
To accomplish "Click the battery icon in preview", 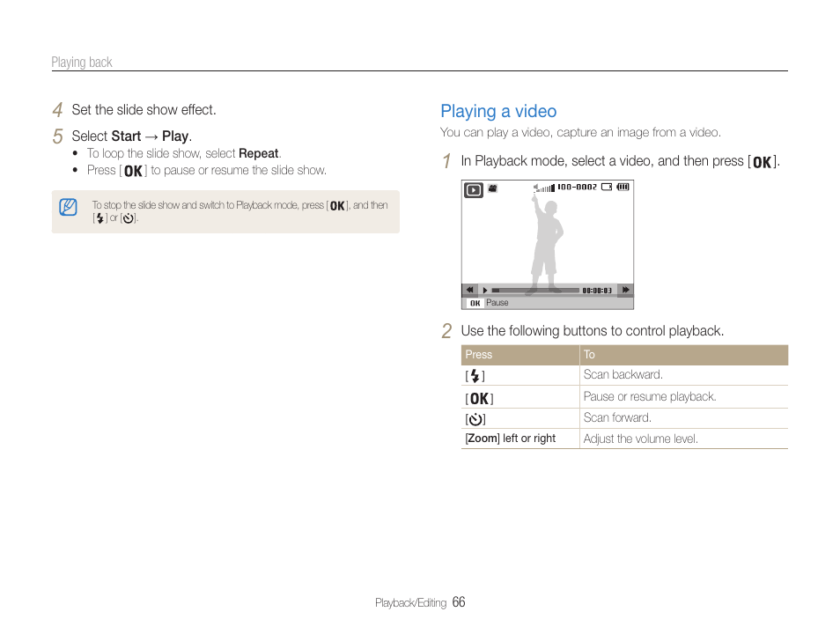I will click(623, 187).
